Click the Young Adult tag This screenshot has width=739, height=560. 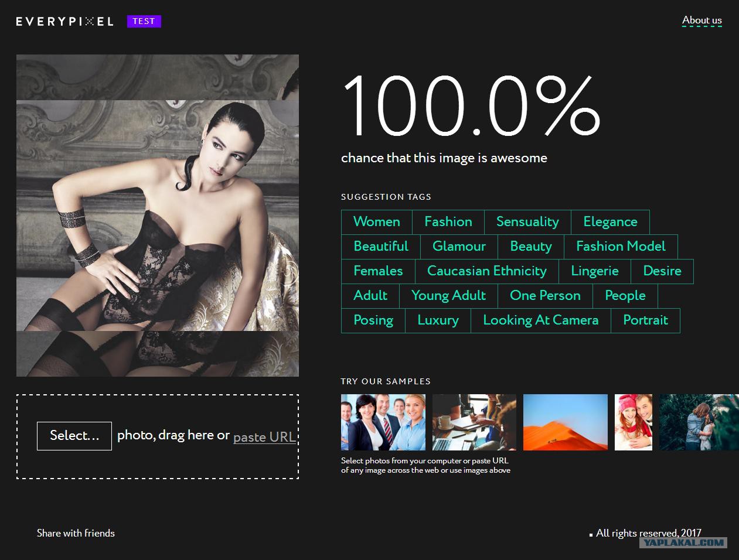(x=448, y=296)
